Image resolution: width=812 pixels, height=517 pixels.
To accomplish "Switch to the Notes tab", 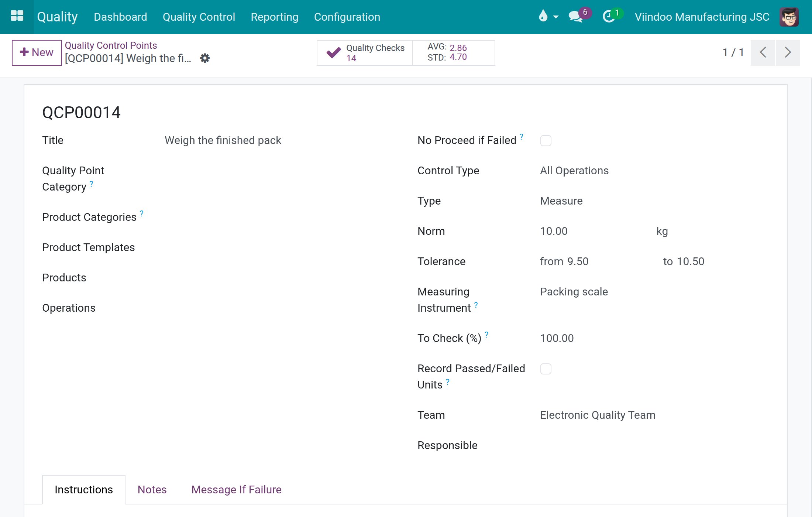I will pos(152,490).
